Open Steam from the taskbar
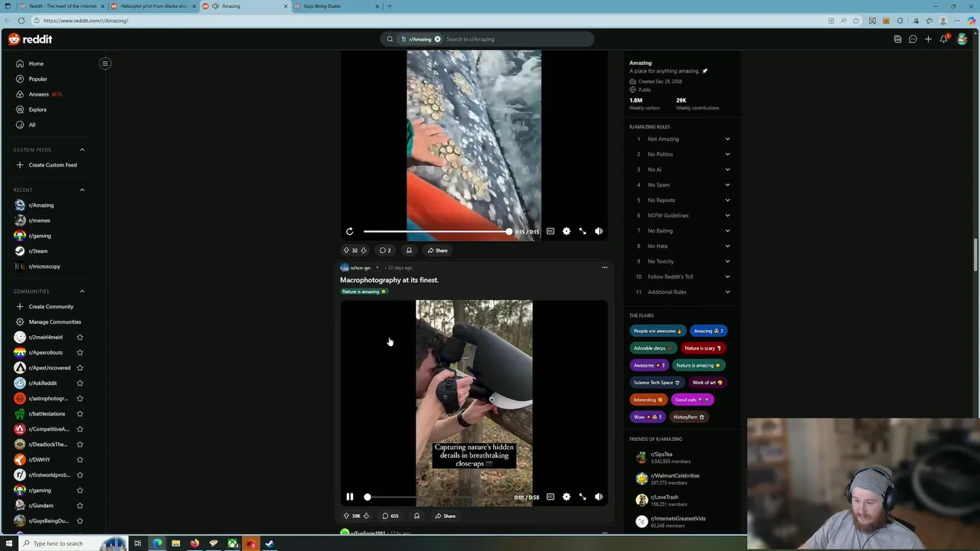 tap(269, 543)
